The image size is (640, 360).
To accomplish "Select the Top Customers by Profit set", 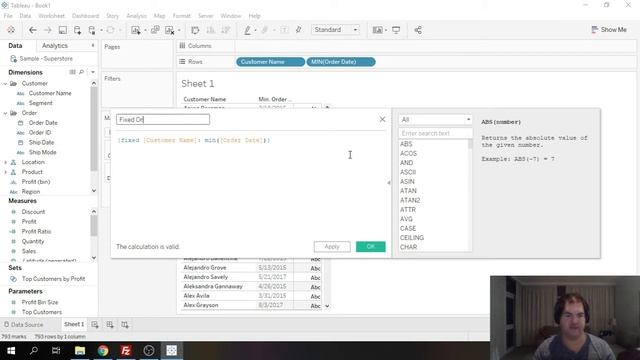I will [53, 279].
